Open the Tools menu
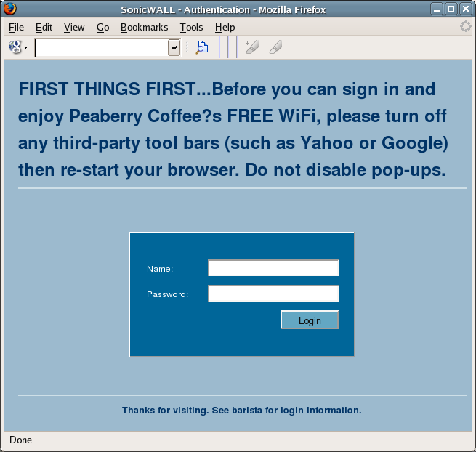476x452 pixels. [192, 27]
